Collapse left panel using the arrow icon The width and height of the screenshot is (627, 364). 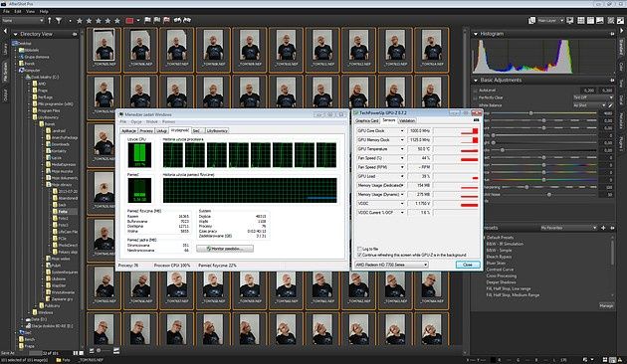click(5, 31)
